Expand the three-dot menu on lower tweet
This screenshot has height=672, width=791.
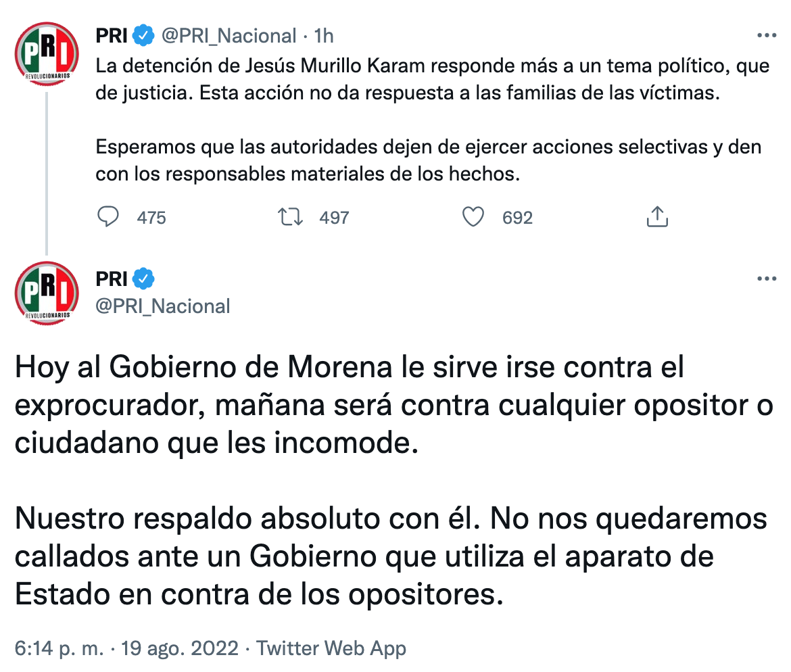point(765,278)
